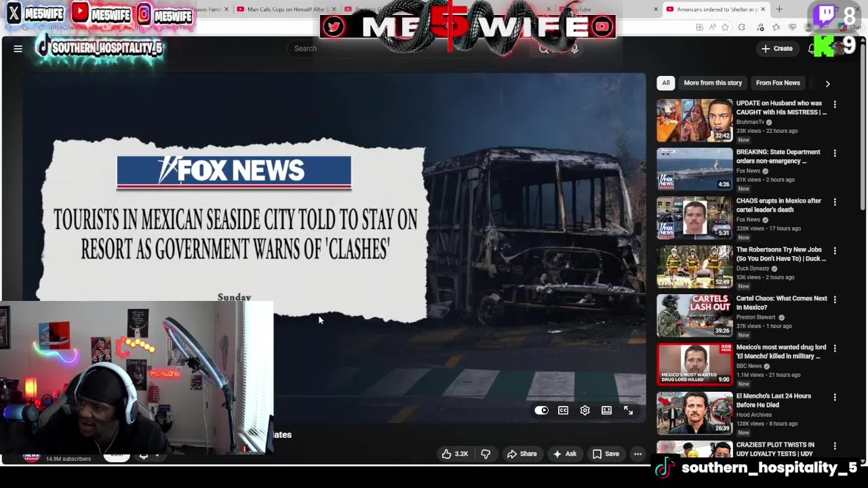
Task: Open options menu for 'El Mencho's Last 24 Hours'
Action: pos(835,397)
